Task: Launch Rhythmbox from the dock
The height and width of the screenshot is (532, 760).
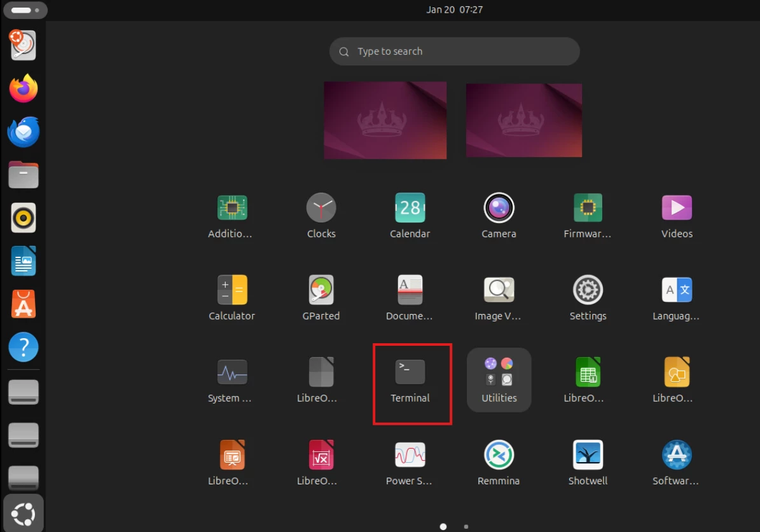Action: pyautogui.click(x=24, y=217)
